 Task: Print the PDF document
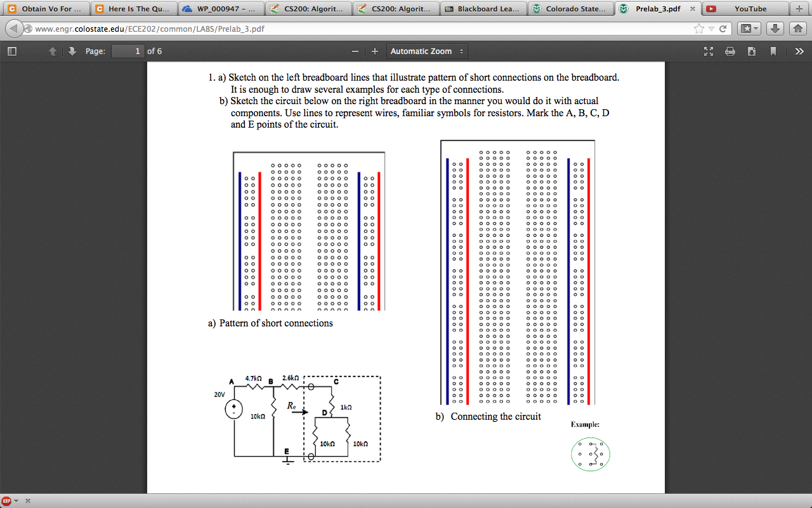(730, 51)
